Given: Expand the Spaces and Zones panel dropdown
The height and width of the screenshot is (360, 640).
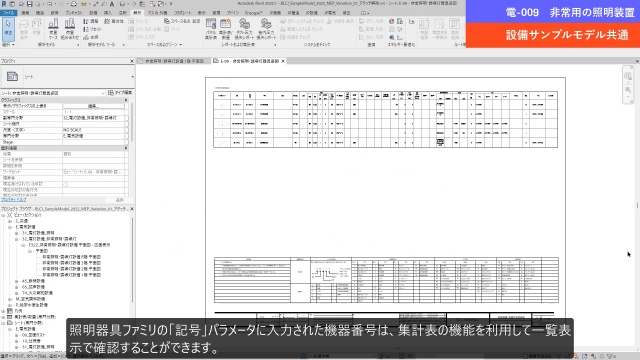Looking at the screenshot, I should pyautogui.click(x=164, y=44).
